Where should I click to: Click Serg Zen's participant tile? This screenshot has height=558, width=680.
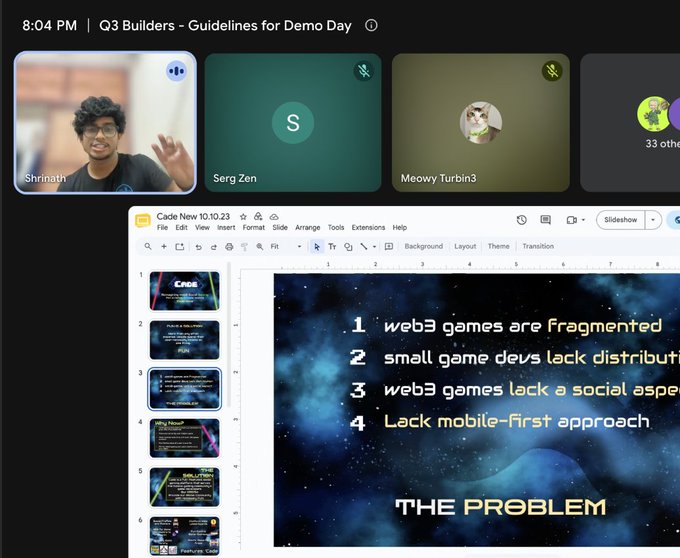click(x=293, y=122)
